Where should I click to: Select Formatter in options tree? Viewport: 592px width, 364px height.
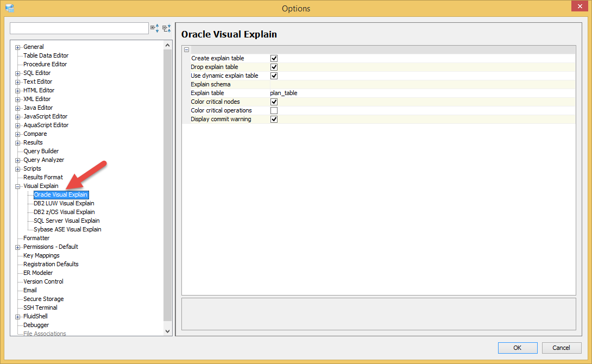tap(36, 238)
